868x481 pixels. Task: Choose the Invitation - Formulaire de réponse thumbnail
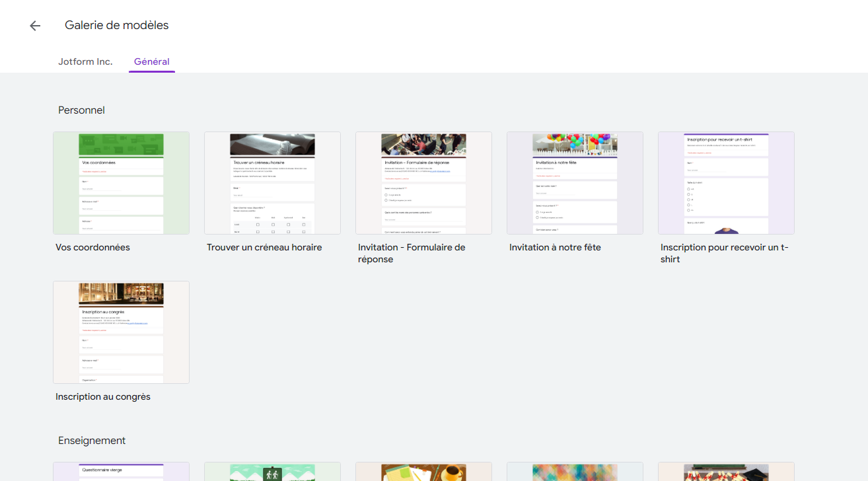[x=423, y=183]
